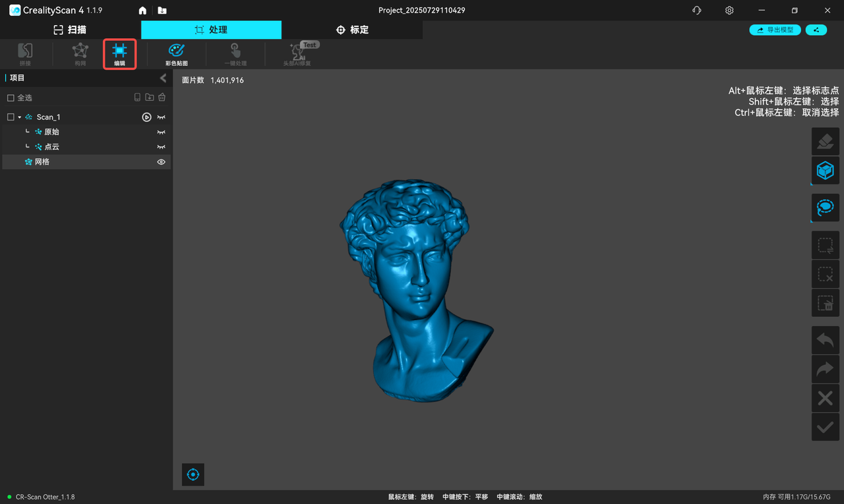Click the play icon next to Scan_1
The width and height of the screenshot is (844, 504).
tap(147, 117)
